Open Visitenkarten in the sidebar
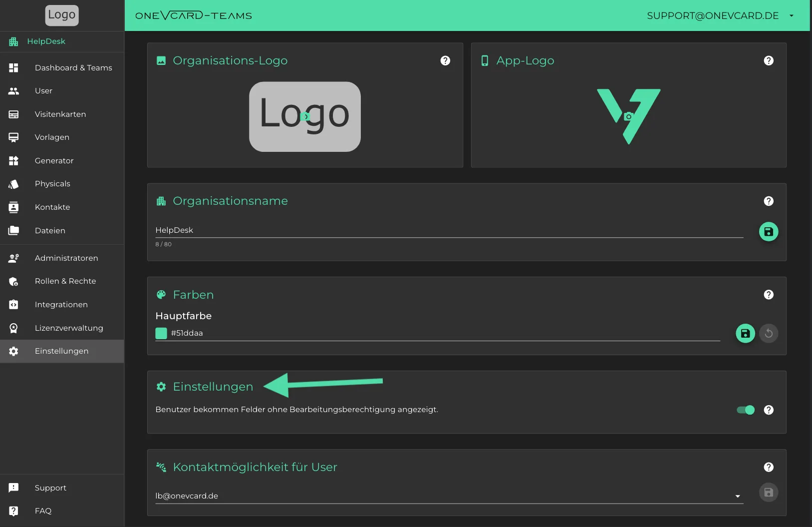The height and width of the screenshot is (527, 812). pos(62,114)
